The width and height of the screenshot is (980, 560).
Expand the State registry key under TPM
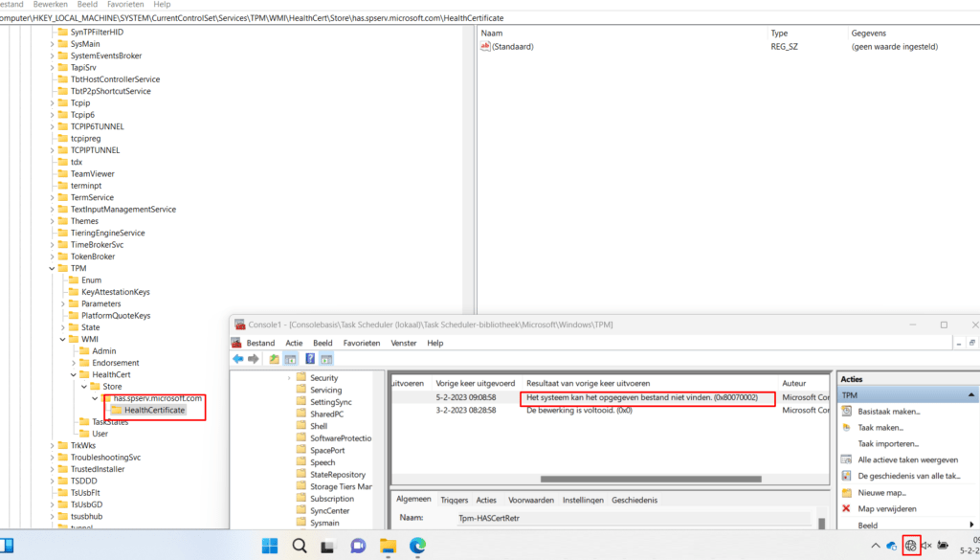point(63,327)
